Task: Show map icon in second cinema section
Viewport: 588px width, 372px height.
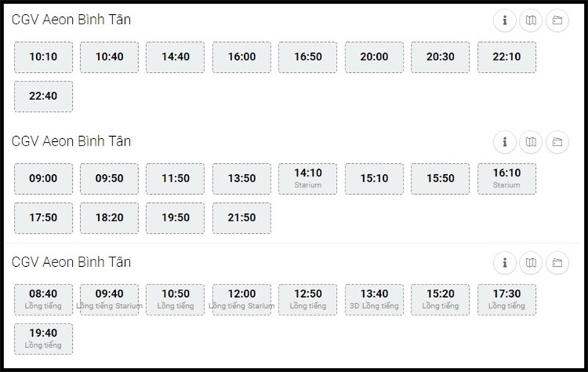Action: click(531, 142)
